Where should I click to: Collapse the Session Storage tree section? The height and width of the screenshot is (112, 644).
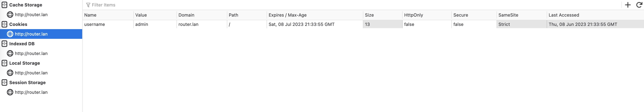[x=27, y=82]
